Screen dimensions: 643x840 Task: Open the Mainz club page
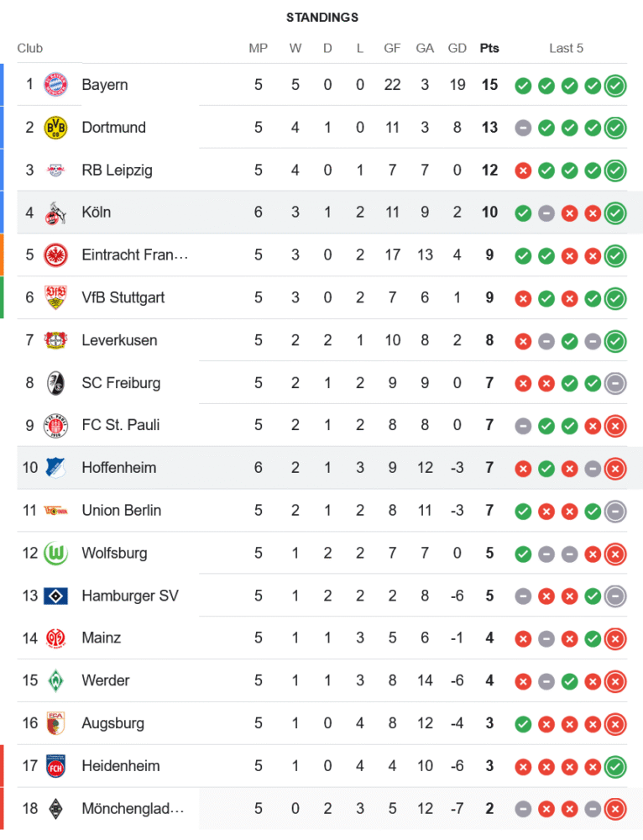point(101,638)
